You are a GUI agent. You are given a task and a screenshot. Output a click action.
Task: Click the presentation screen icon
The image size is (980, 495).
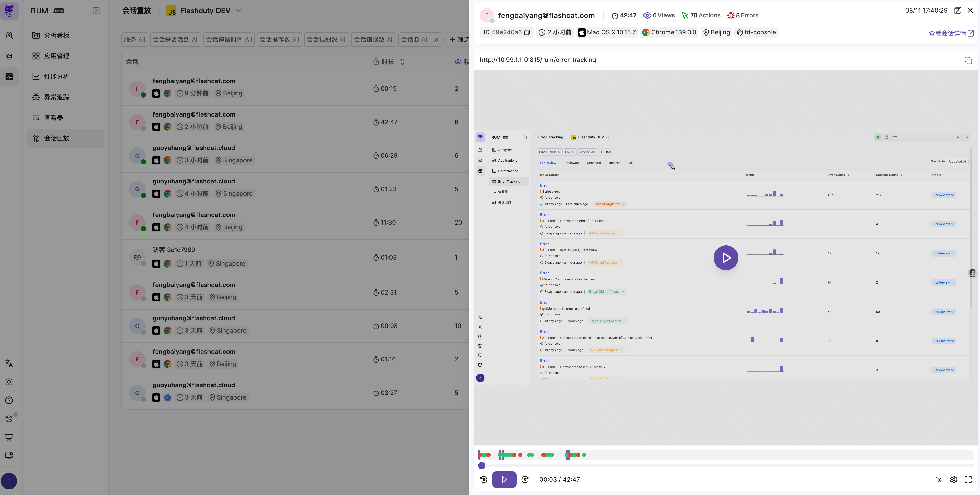pos(9,437)
